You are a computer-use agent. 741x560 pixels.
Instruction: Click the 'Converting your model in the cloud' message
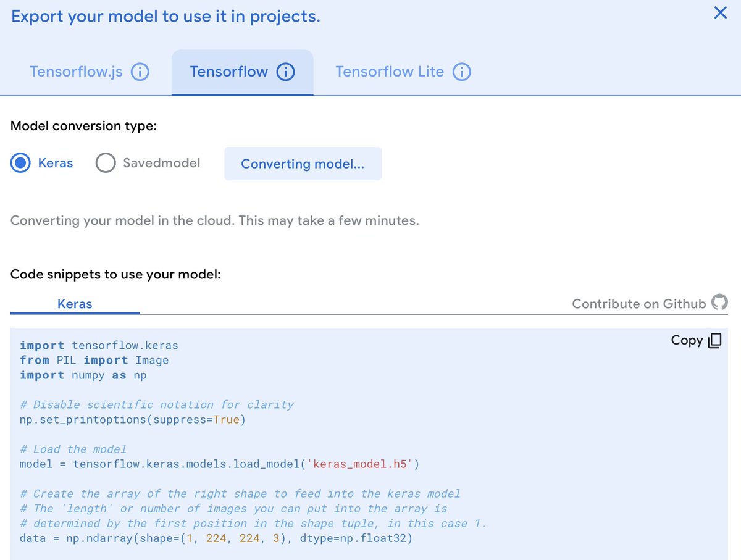[x=215, y=220]
